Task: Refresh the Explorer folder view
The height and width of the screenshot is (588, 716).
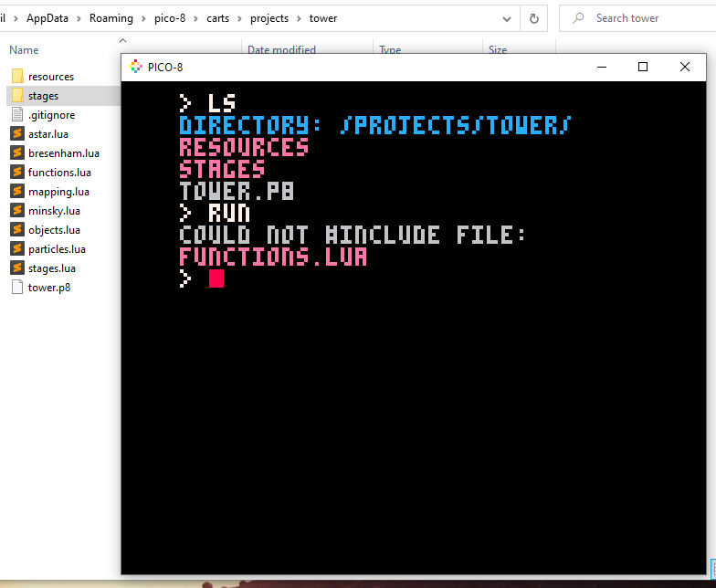Action: click(533, 18)
